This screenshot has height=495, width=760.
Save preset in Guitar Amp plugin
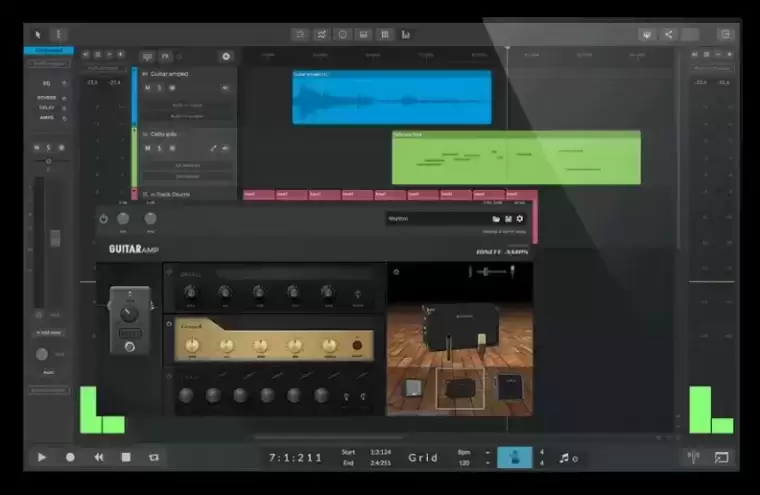pos(508,219)
